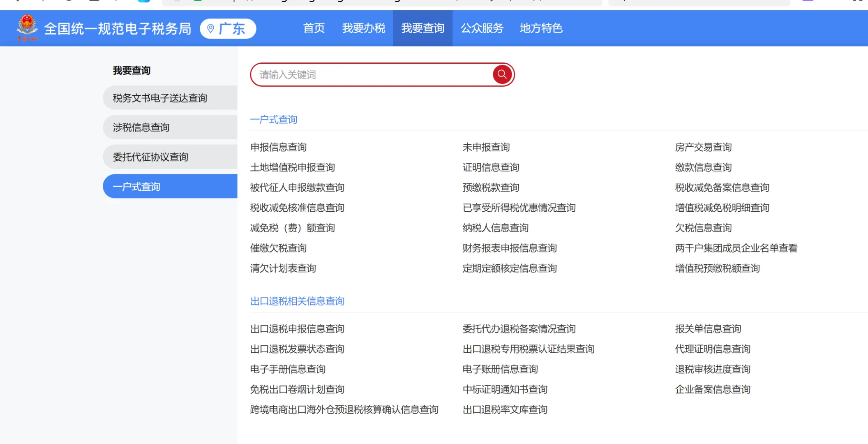Open 出口退税申报信息查询
This screenshot has width=868, height=444.
point(297,329)
